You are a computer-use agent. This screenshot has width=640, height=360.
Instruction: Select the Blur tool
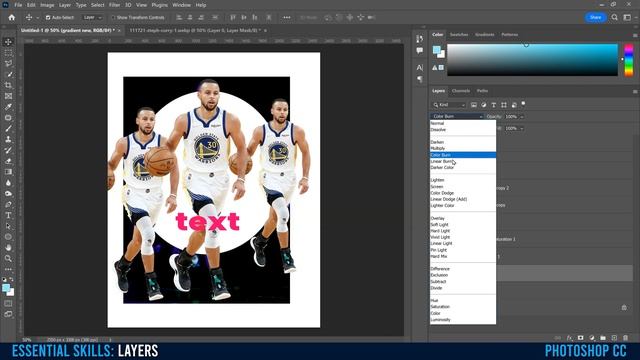pyautogui.click(x=8, y=183)
